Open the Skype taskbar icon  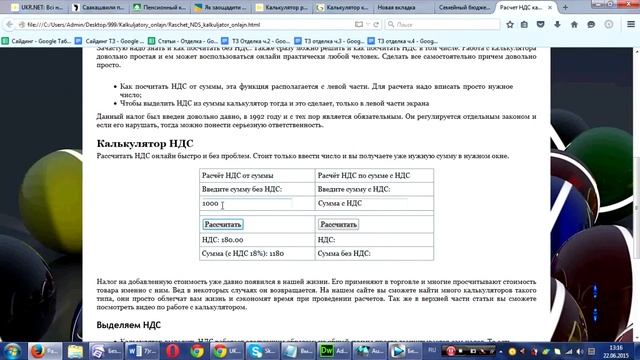coord(262,351)
